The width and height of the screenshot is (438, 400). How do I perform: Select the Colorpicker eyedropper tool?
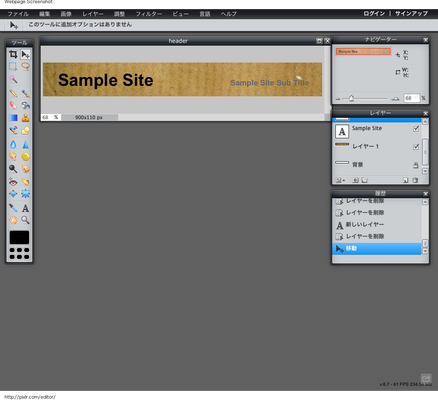click(13, 208)
